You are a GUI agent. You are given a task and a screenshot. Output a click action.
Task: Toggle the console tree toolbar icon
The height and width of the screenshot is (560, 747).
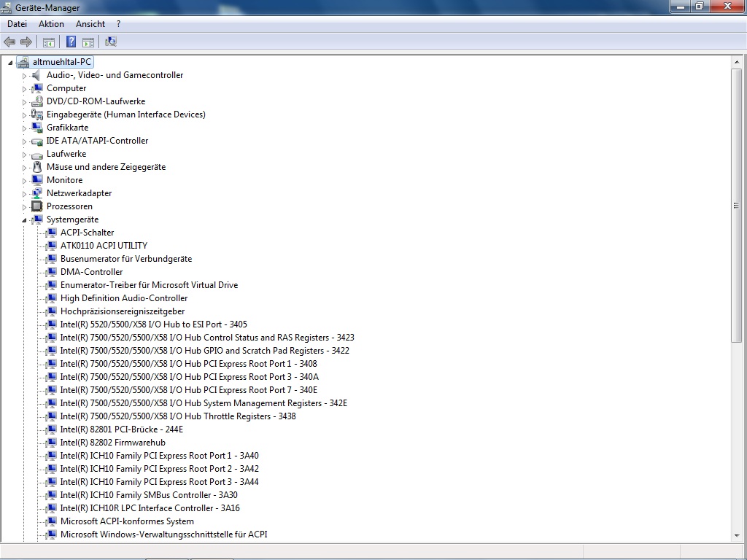49,42
